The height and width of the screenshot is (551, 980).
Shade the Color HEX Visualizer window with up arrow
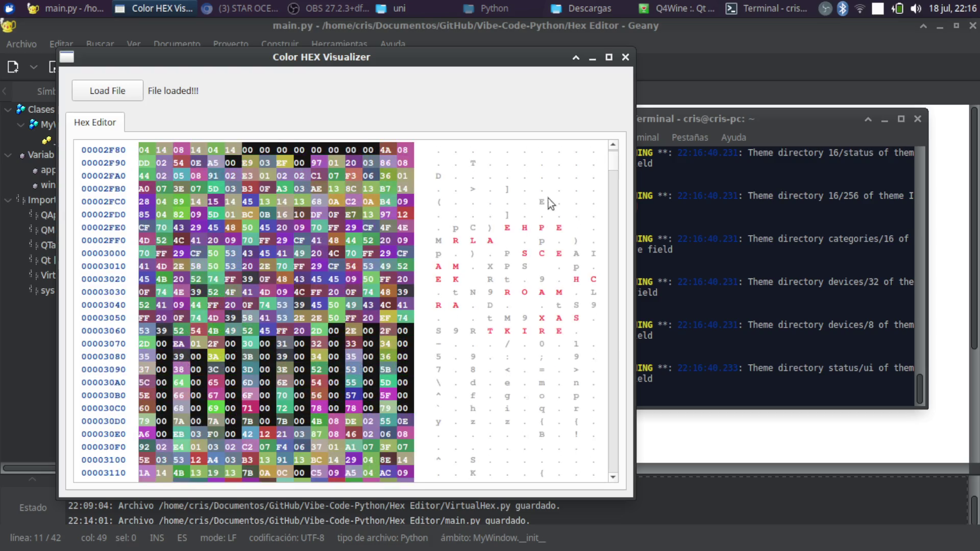click(x=576, y=57)
